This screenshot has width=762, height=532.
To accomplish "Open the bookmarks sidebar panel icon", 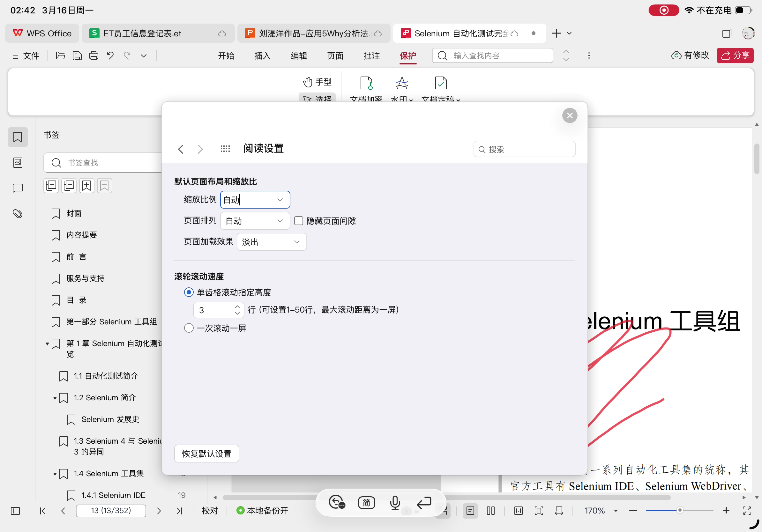I will 18,137.
